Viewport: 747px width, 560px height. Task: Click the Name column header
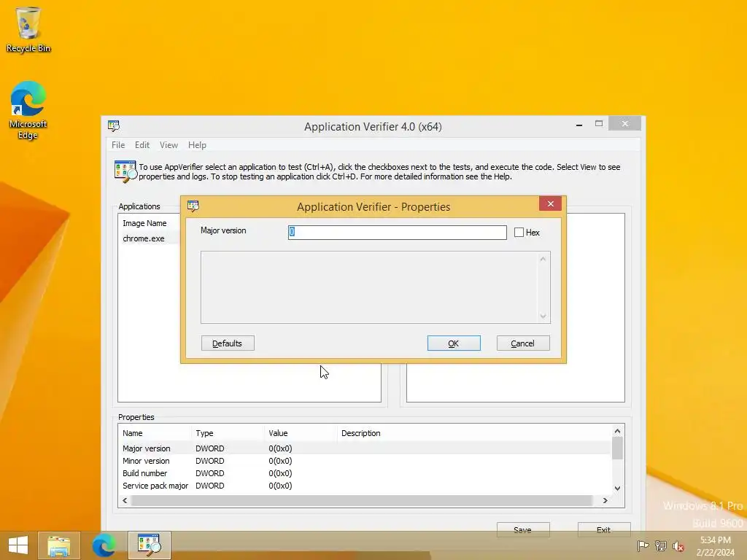155,433
